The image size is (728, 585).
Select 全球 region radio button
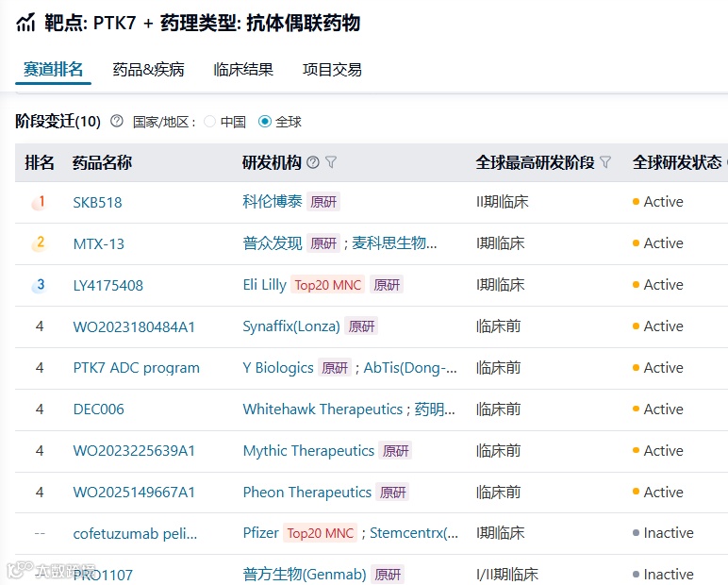click(x=265, y=122)
